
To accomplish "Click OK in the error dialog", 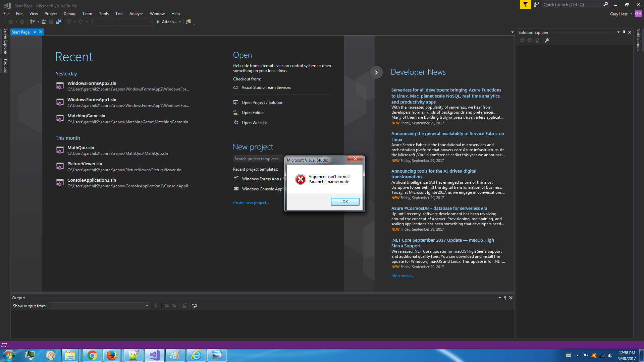I will [345, 201].
